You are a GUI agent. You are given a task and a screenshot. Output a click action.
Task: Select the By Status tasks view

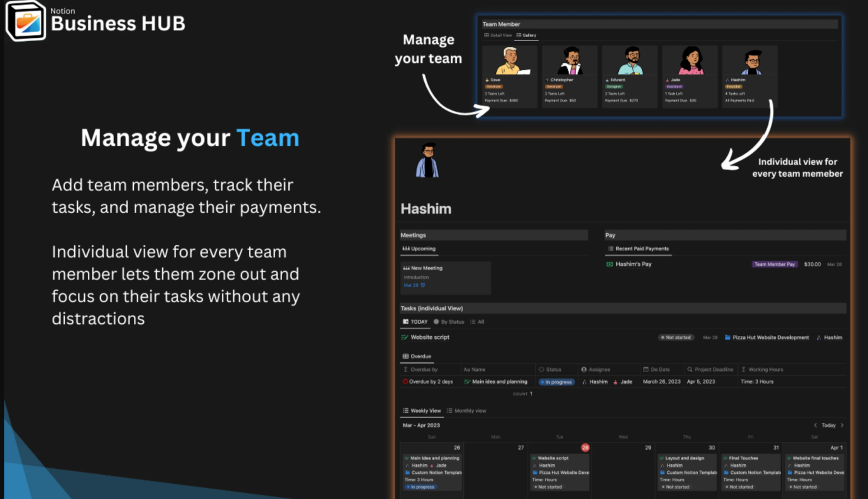pos(449,322)
